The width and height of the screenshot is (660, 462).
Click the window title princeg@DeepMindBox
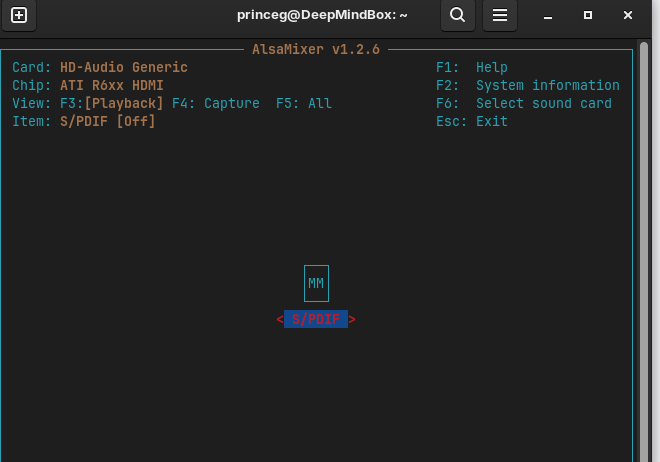click(323, 15)
